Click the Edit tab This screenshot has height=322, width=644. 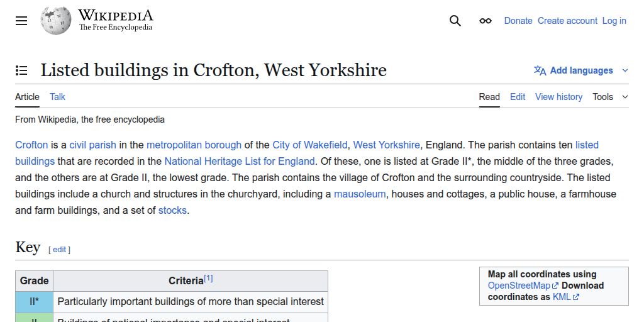coord(518,97)
